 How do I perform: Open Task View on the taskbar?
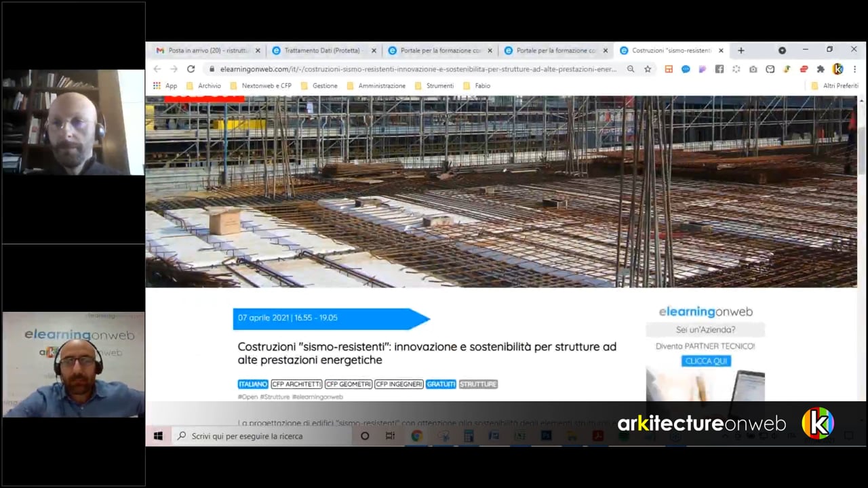coord(390,436)
